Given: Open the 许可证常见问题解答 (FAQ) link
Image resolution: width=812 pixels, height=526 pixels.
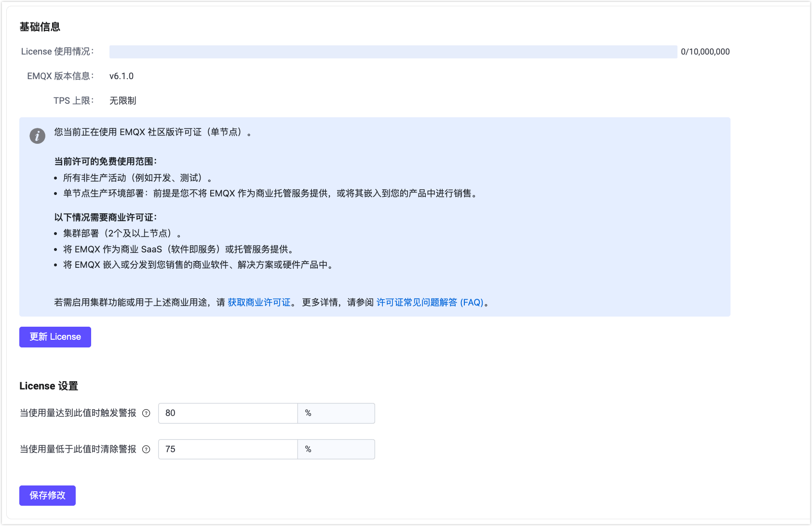Looking at the screenshot, I should tap(430, 303).
